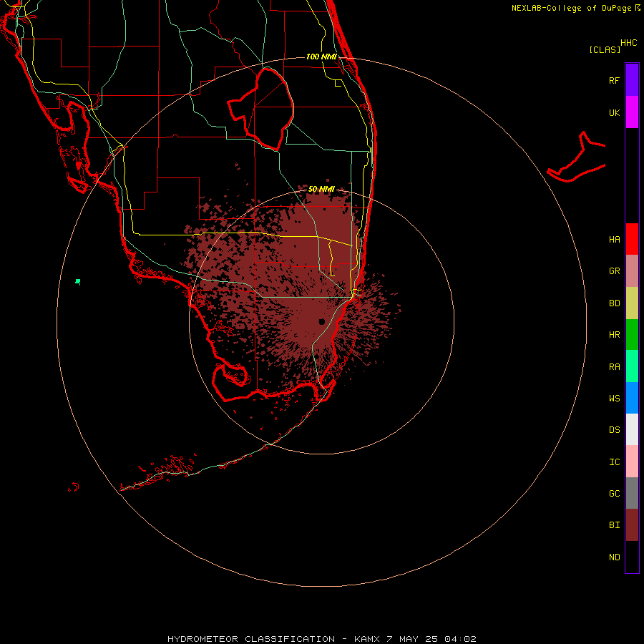Image resolution: width=644 pixels, height=644 pixels.
Task: Click the BD legend label
Action: click(614, 303)
